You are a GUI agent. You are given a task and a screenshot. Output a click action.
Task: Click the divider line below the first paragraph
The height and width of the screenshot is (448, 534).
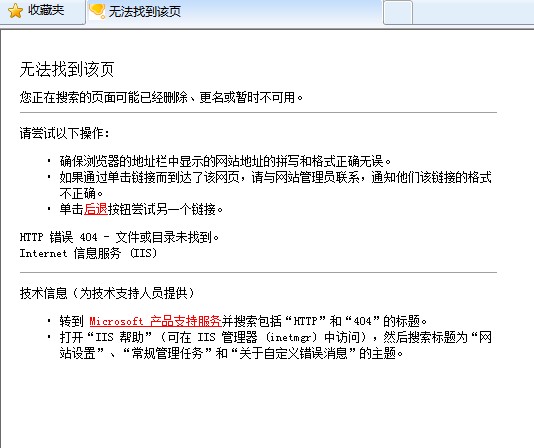(258, 112)
